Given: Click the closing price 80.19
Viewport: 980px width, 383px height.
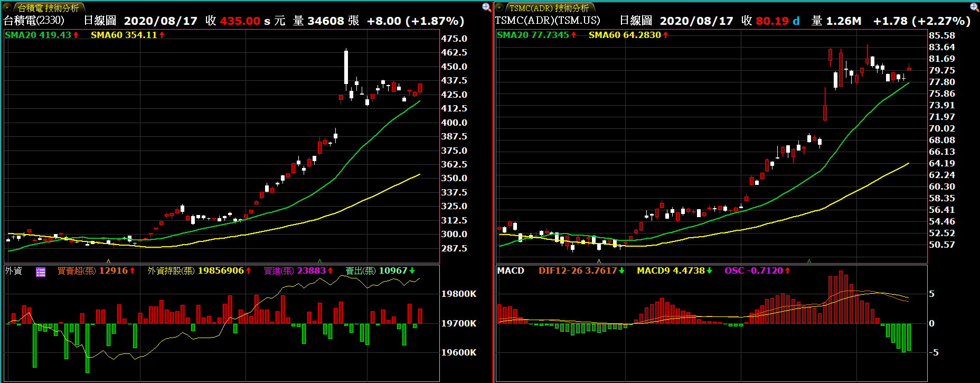Looking at the screenshot, I should click(772, 21).
